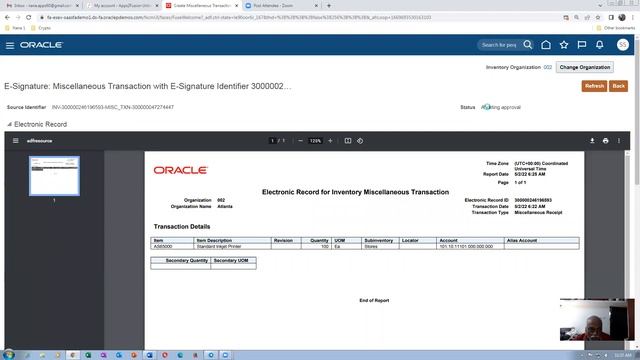Click the browser address bar
The image size is (640, 360).
tap(299, 18)
